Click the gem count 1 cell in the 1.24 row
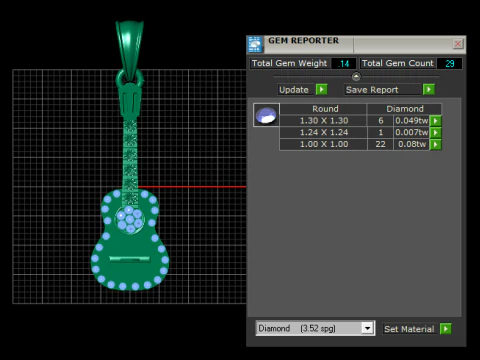Image resolution: width=480 pixels, height=360 pixels. pyautogui.click(x=380, y=133)
